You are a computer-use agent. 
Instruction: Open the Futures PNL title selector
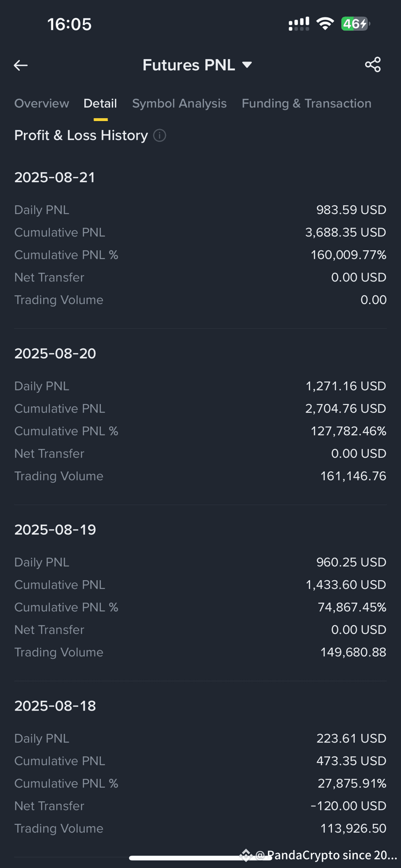pyautogui.click(x=197, y=65)
